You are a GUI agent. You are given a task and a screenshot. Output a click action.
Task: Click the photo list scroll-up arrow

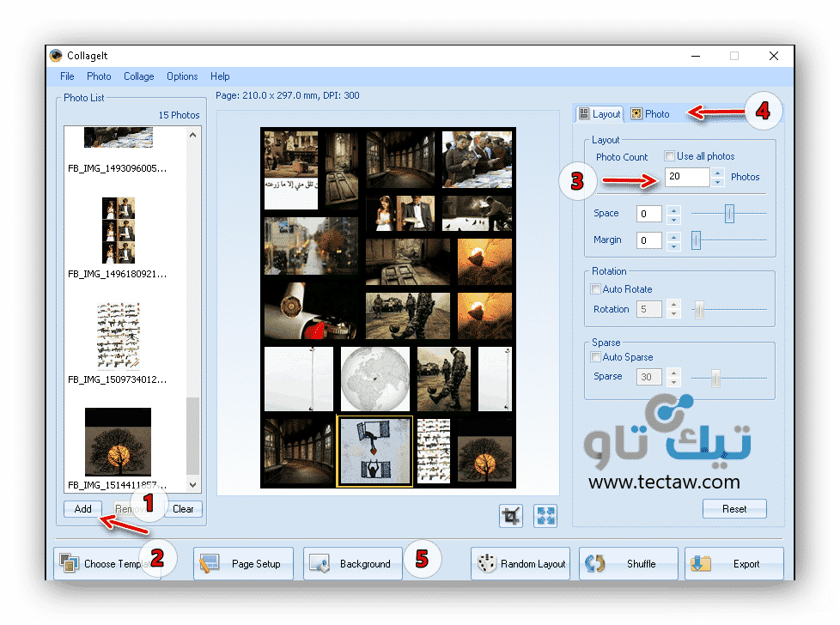pos(193,135)
